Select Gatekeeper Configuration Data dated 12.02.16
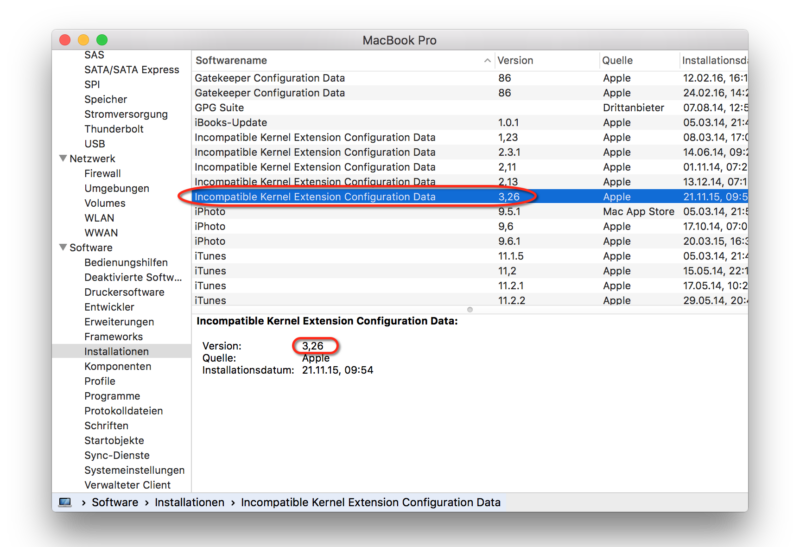800x547 pixels. (470, 78)
